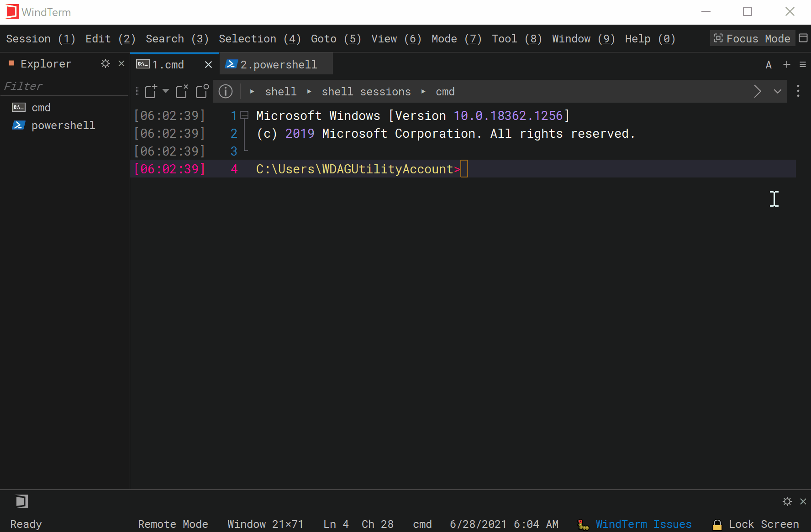Toggle the panel layout icon beside Focus Mode
The image size is (811, 532).
point(803,38)
